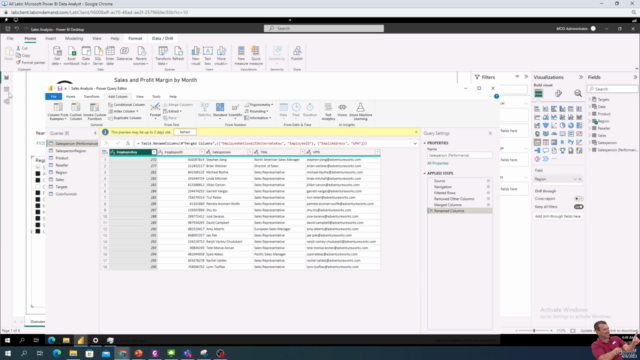The height and width of the screenshot is (360, 640).
Task: Click the Excel workbook icon
Action: pos(71,56)
